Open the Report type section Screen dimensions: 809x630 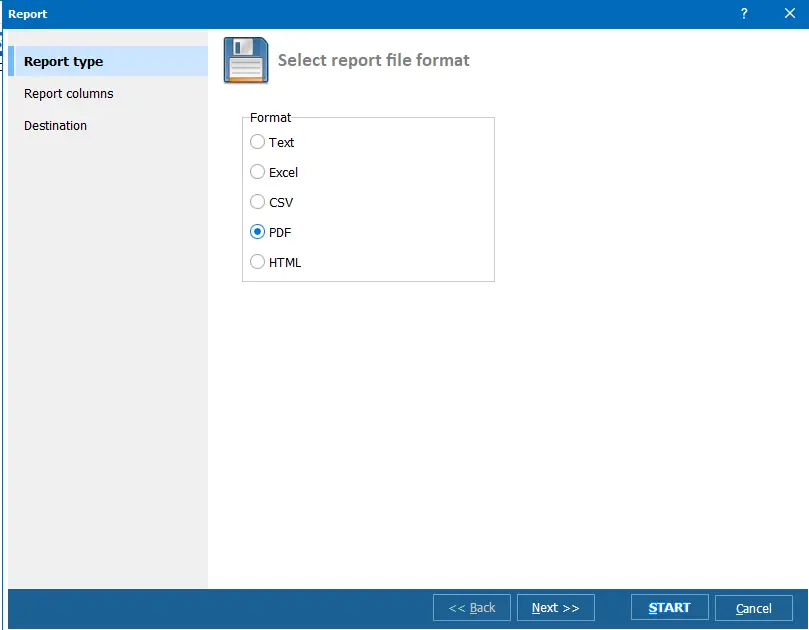coord(64,62)
